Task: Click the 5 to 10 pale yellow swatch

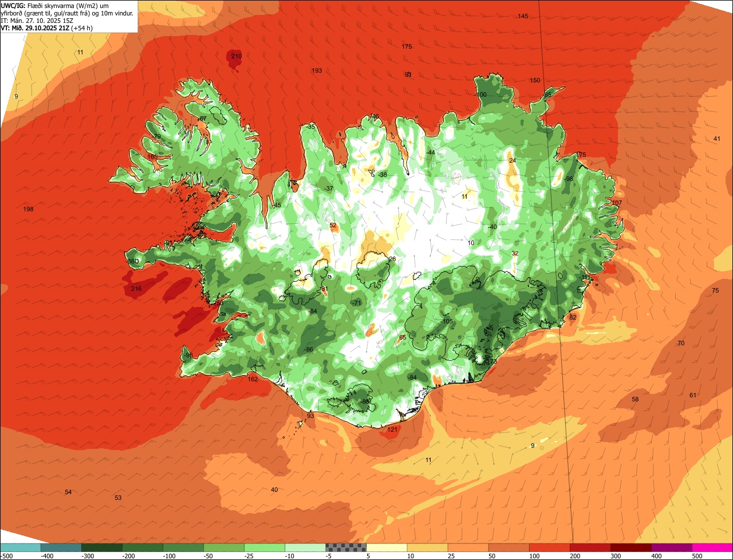Action: tap(387, 547)
